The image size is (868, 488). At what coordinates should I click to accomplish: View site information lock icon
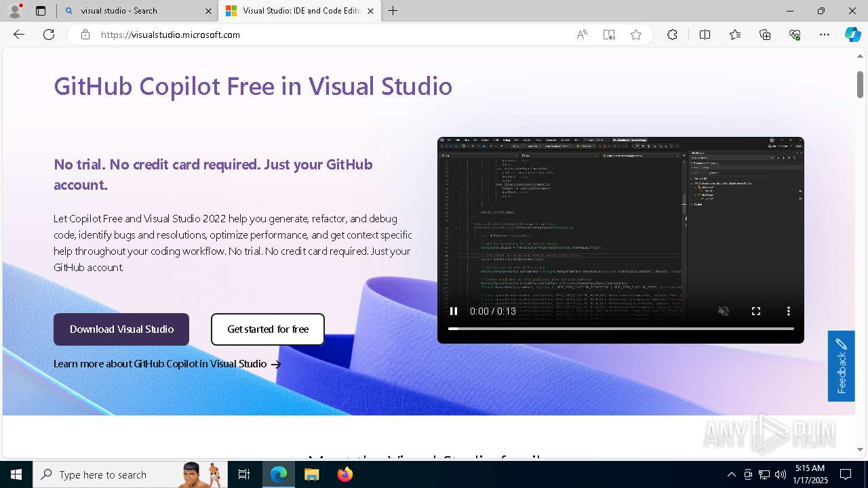[85, 35]
